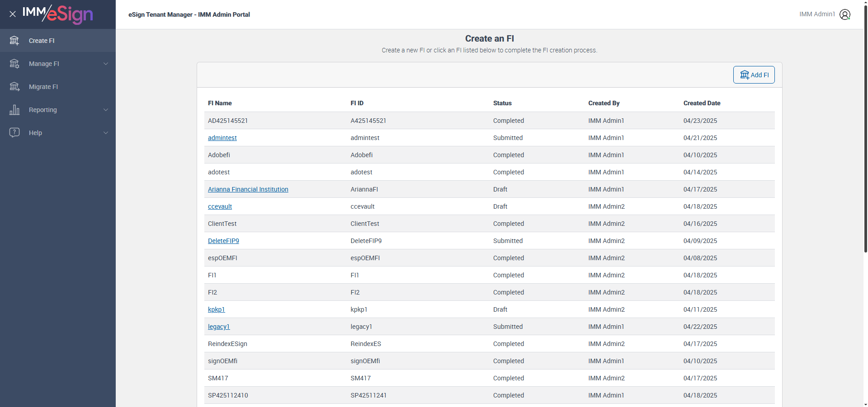Expand the Reporting submenu chevron
This screenshot has height=407, width=868.
pos(106,110)
